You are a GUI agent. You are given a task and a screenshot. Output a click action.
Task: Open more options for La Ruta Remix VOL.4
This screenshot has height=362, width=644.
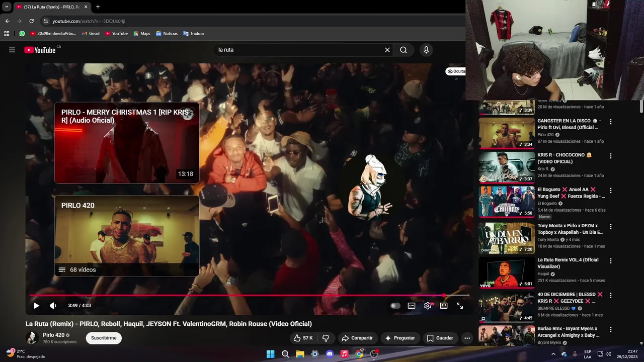click(x=611, y=261)
